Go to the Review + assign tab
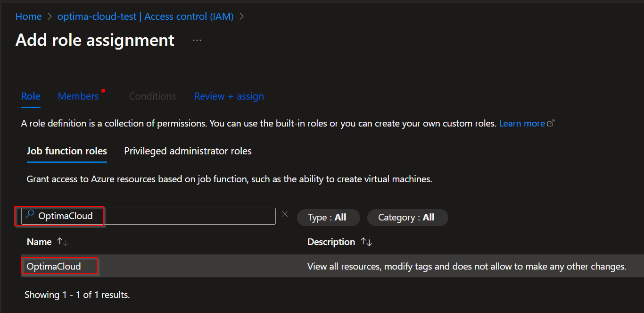 [x=229, y=96]
